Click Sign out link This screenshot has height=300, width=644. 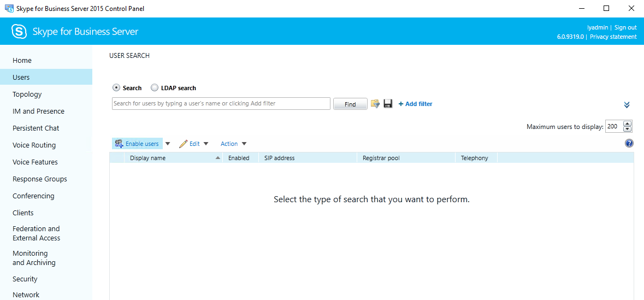pos(625,27)
